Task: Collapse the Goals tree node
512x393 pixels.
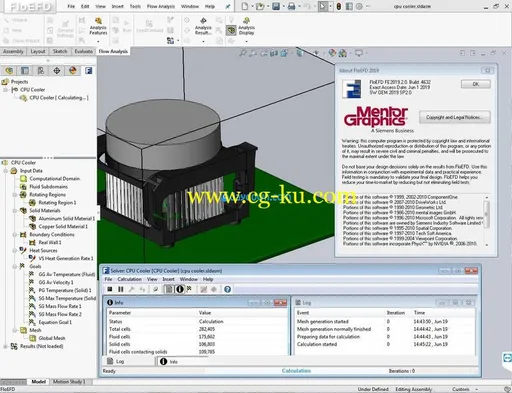Action: click(15, 266)
